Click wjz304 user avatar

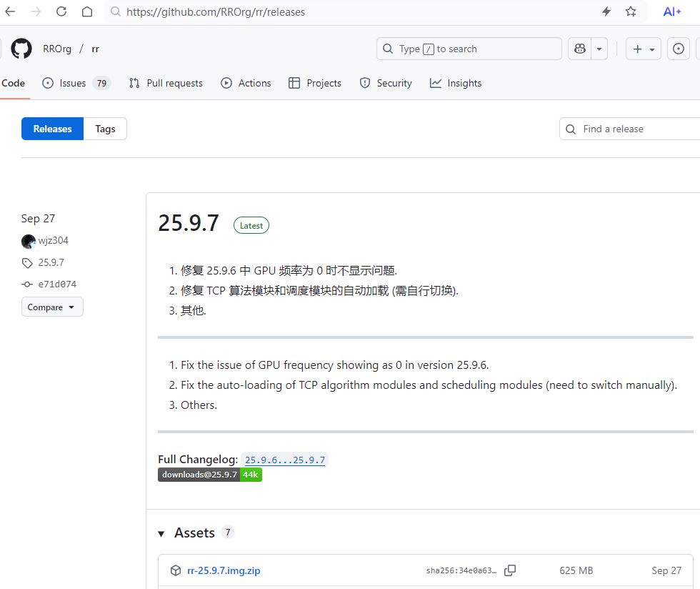coord(29,241)
